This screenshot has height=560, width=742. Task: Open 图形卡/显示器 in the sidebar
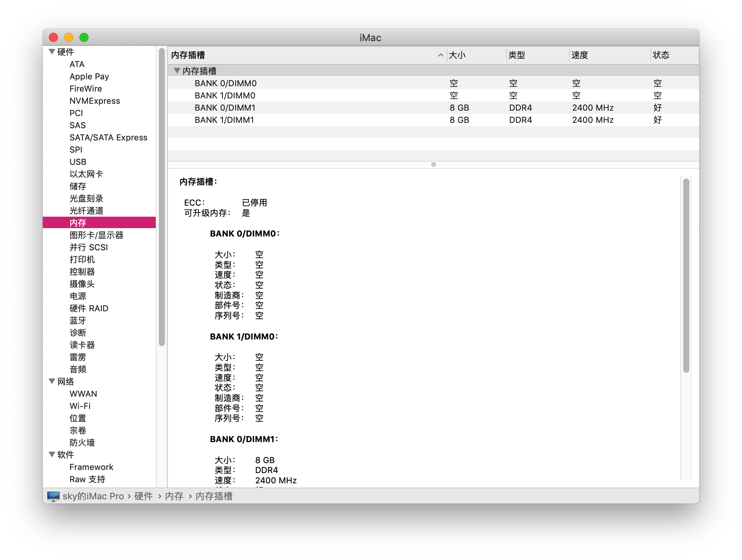[96, 235]
